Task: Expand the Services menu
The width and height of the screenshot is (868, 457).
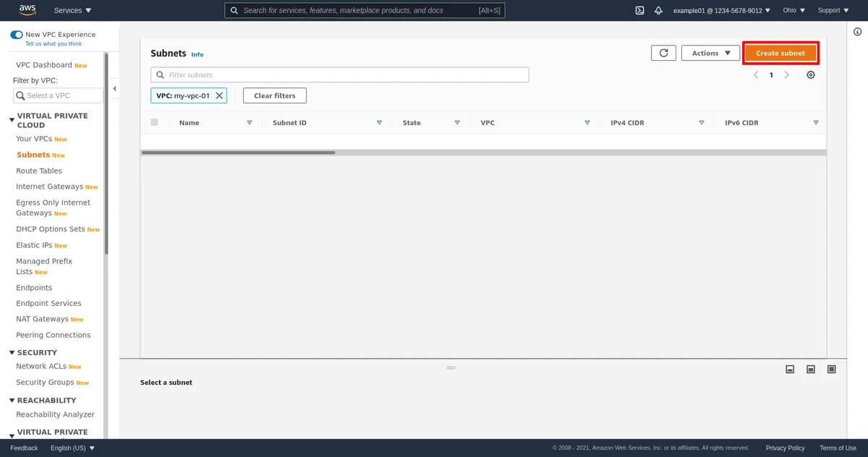Action: 72,11
